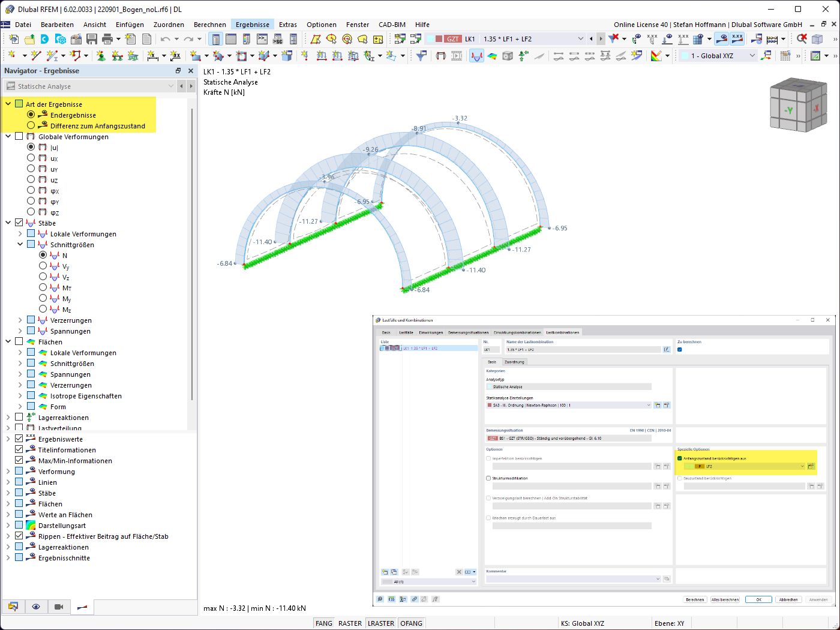840x630 pixels.
Task: Toggle the Ergebniswerte checkbox
Action: [x=19, y=439]
